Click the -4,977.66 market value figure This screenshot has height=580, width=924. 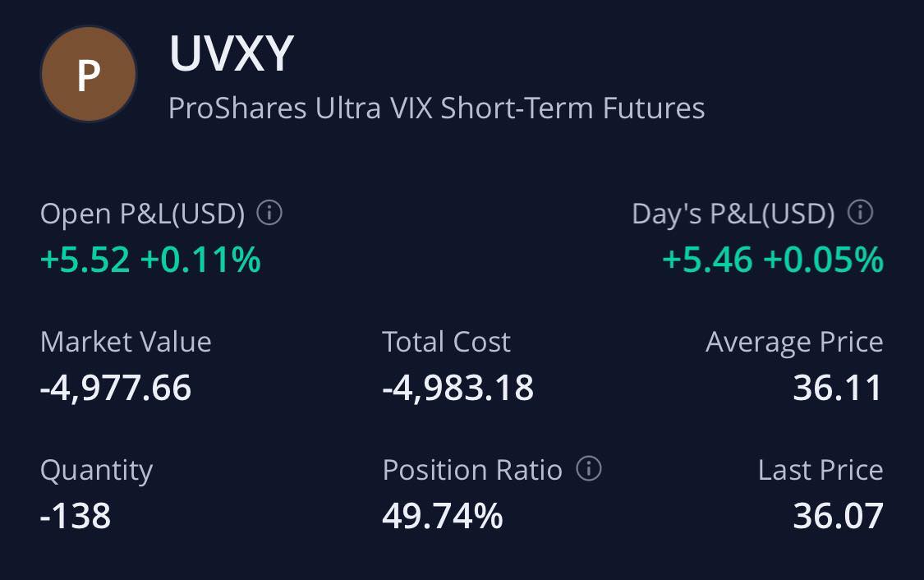tap(116, 388)
